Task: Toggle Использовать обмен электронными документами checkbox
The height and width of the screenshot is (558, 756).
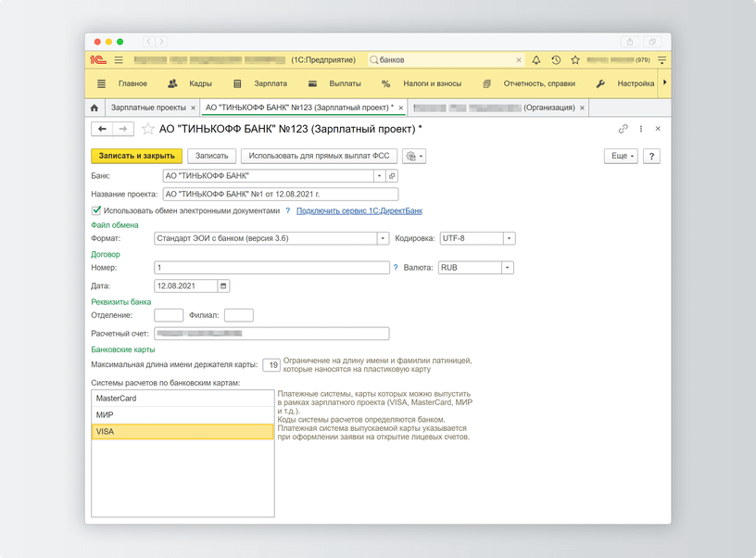Action: pos(96,210)
